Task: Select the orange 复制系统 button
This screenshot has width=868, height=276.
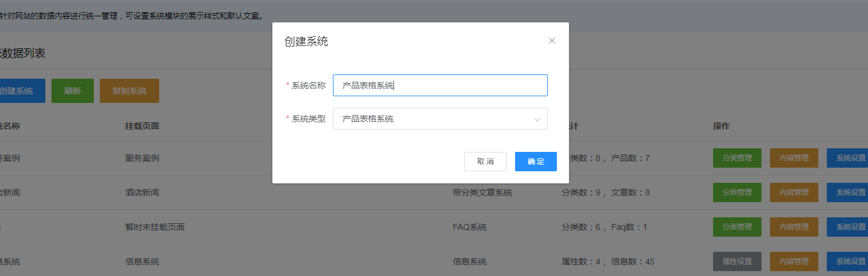Action: pyautogui.click(x=130, y=91)
